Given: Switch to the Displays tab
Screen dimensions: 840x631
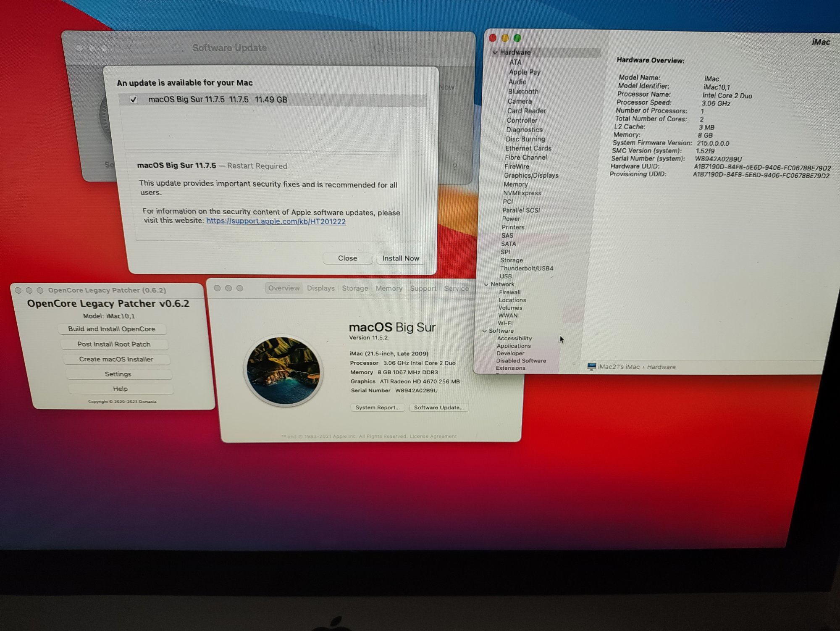Looking at the screenshot, I should click(320, 288).
